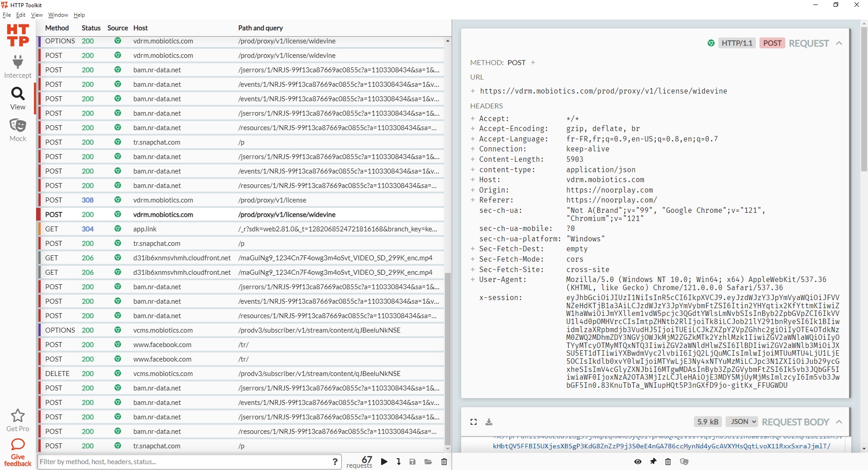Expand the content-type header info

click(473, 169)
